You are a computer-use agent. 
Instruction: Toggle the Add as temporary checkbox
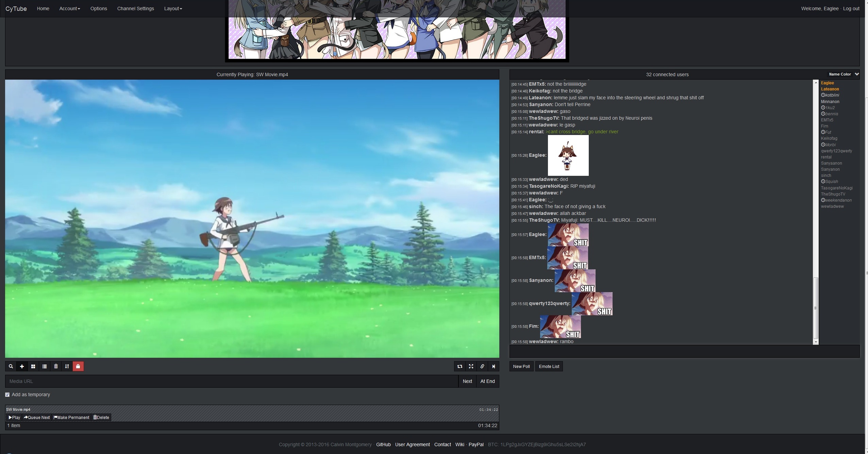tap(7, 394)
